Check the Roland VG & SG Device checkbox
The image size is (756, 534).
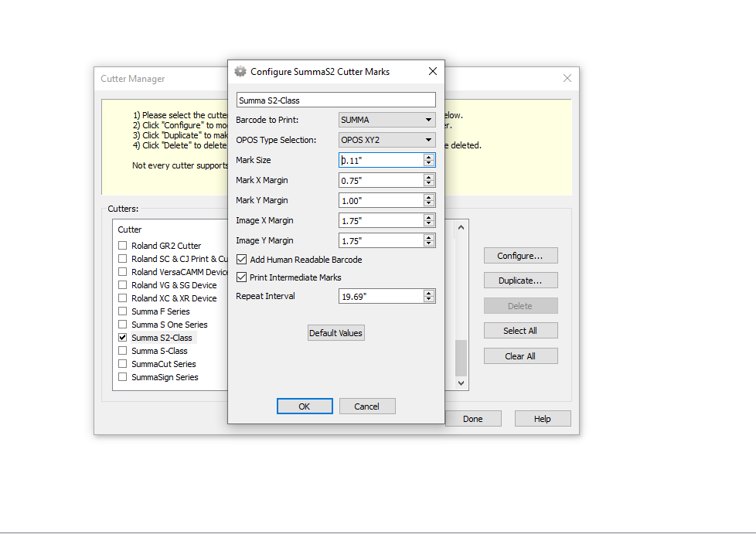point(122,285)
